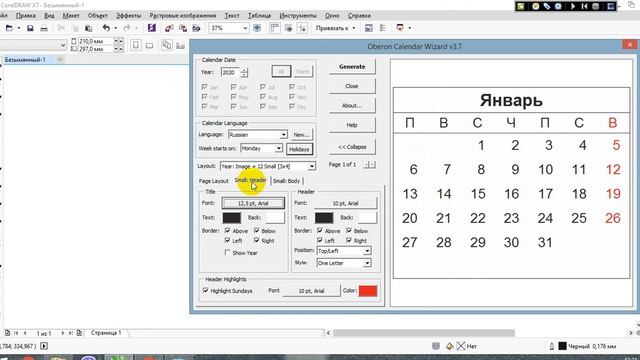The width and height of the screenshot is (640, 360).
Task: Click the Application launcher icon
Action: [x=400, y=28]
